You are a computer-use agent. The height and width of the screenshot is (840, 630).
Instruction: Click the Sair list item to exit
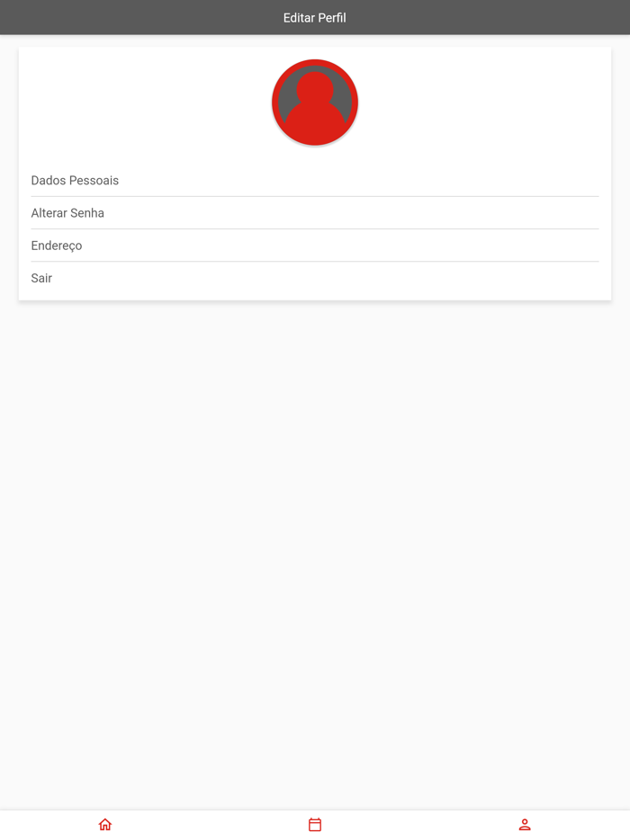315,278
